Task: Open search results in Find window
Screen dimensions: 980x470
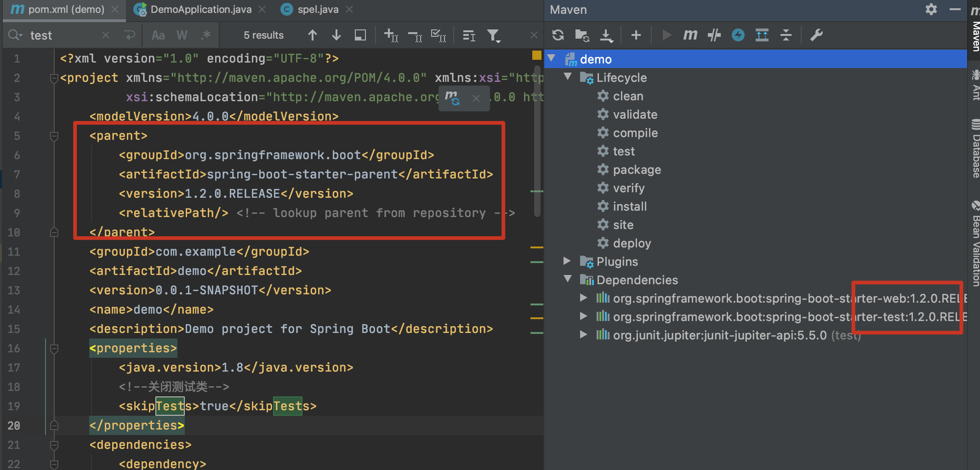Action: [360, 35]
